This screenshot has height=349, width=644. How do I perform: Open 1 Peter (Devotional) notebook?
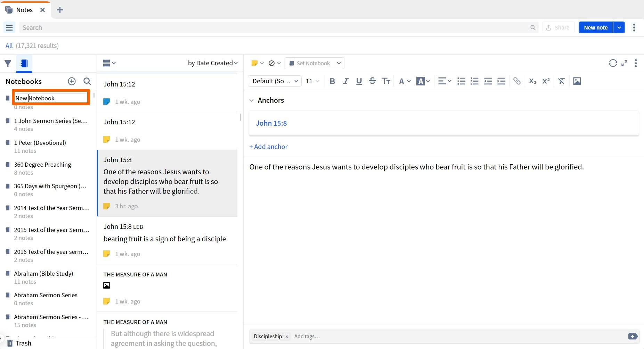click(49, 147)
